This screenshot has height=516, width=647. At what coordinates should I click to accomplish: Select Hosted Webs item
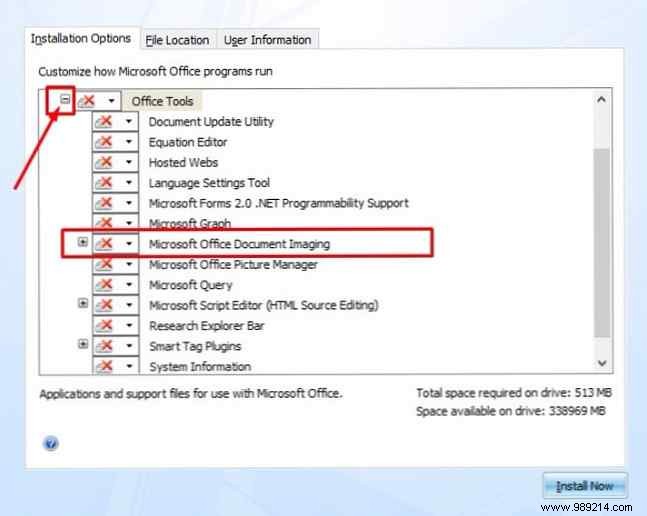[183, 163]
